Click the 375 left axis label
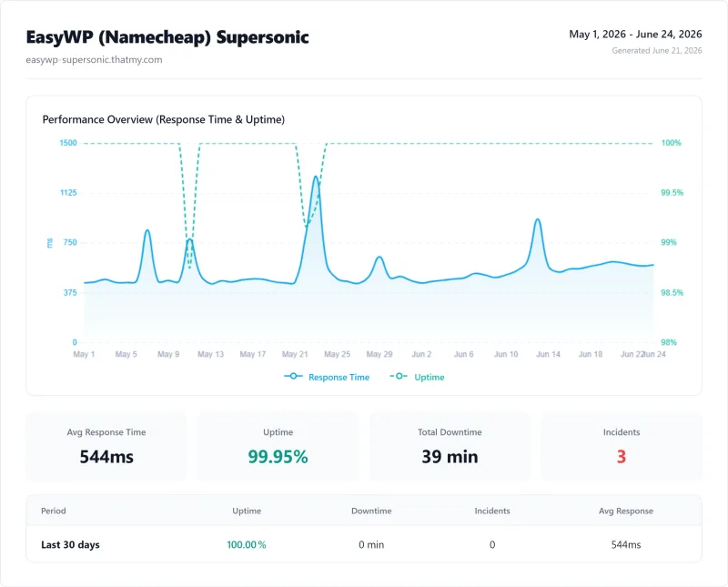The image size is (728, 587). pos(70,292)
